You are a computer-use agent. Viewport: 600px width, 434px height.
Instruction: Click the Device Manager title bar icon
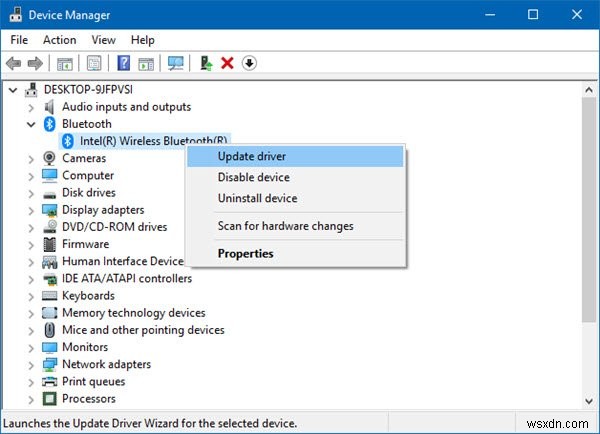pos(16,15)
